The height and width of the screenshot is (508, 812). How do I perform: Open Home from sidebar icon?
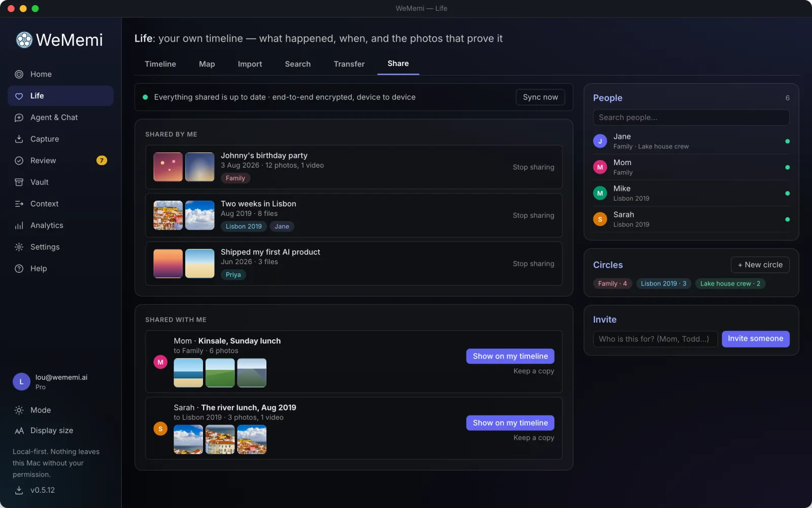tap(19, 74)
